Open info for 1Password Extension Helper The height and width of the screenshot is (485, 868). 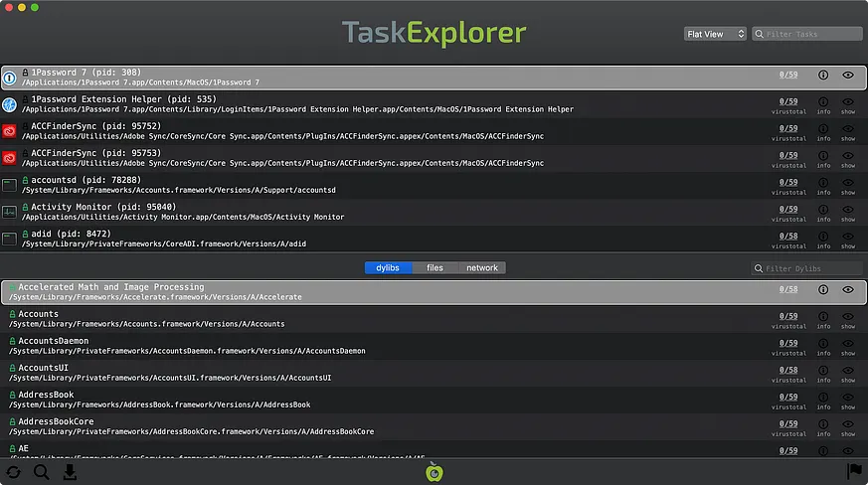coord(823,102)
